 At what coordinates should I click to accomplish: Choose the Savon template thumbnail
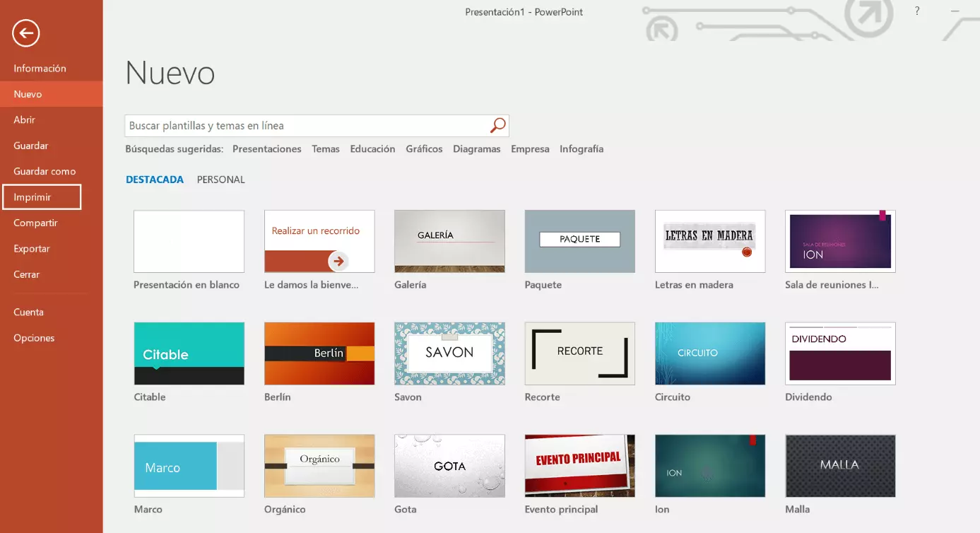click(449, 353)
